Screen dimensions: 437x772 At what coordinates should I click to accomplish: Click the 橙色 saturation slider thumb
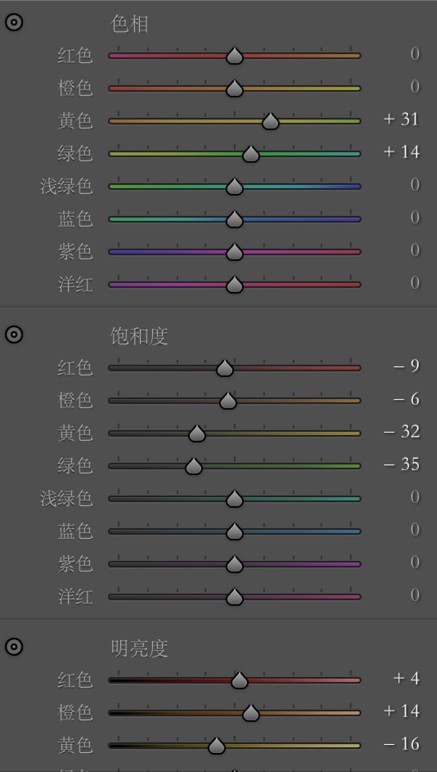point(228,401)
